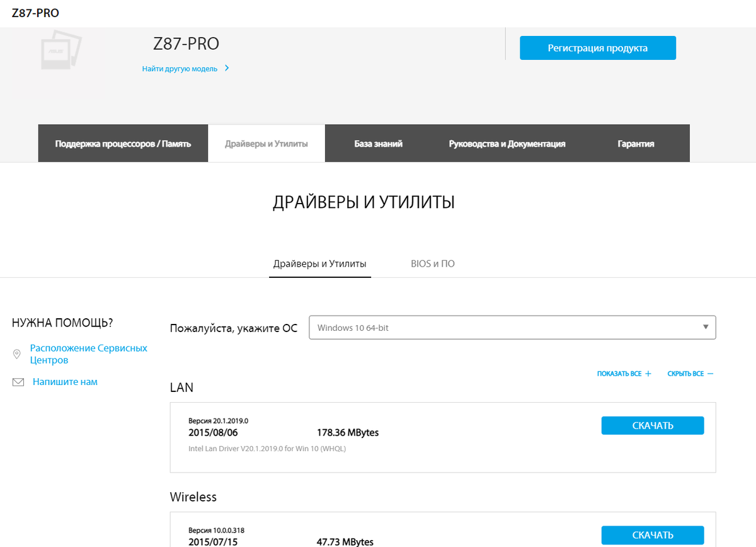Screen dimensions: 756x547
Task: Open the Расположение Сервисных Центров link
Action: click(x=89, y=354)
